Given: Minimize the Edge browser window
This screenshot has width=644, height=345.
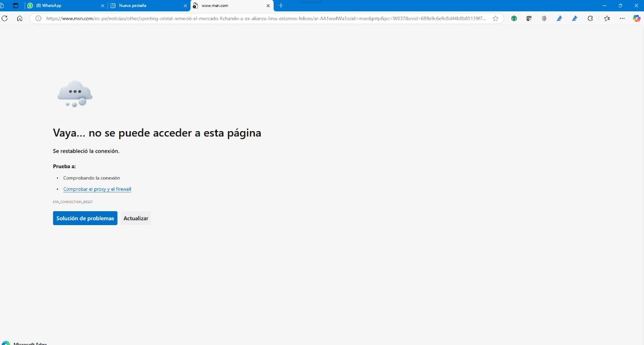Looking at the screenshot, I should point(604,5).
